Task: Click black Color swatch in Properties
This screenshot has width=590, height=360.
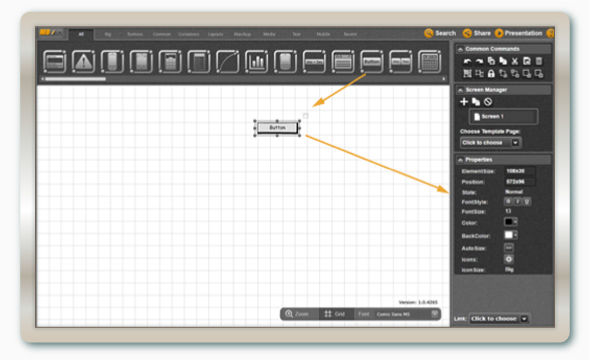Action: (x=508, y=222)
